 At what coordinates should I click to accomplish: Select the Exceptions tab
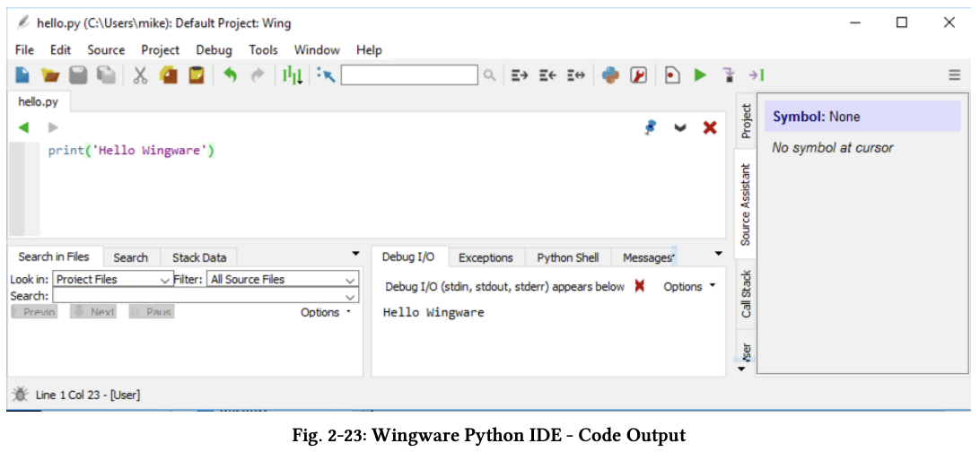coord(486,257)
